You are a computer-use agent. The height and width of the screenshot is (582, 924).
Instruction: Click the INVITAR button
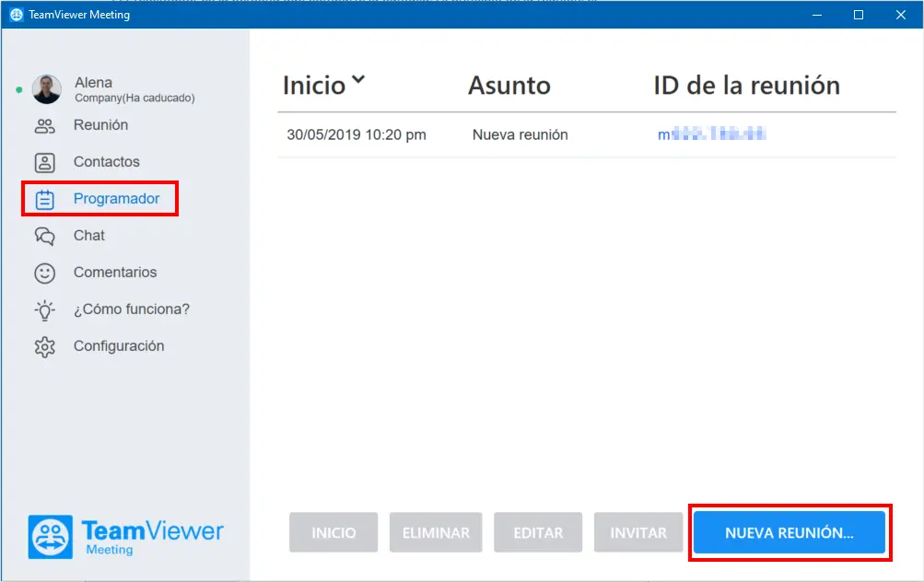pyautogui.click(x=638, y=532)
